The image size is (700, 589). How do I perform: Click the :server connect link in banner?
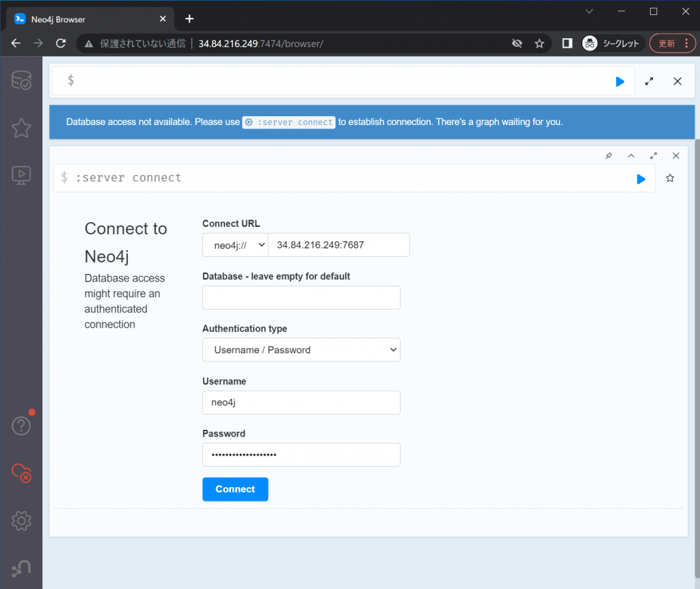click(289, 122)
